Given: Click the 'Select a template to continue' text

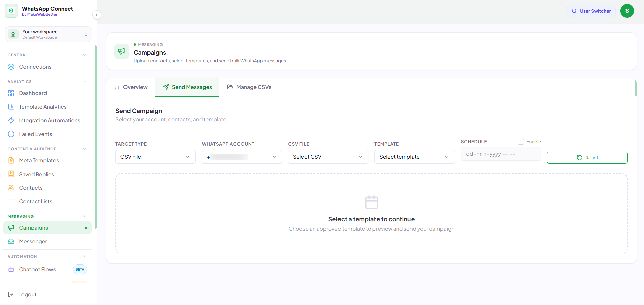Looking at the screenshot, I should pos(371,219).
